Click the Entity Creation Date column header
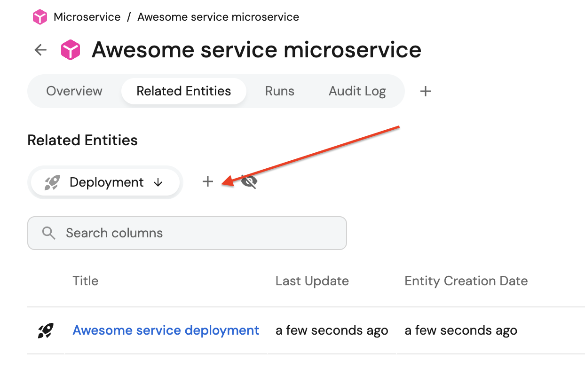Screen dimensions: 585x392 (x=466, y=281)
